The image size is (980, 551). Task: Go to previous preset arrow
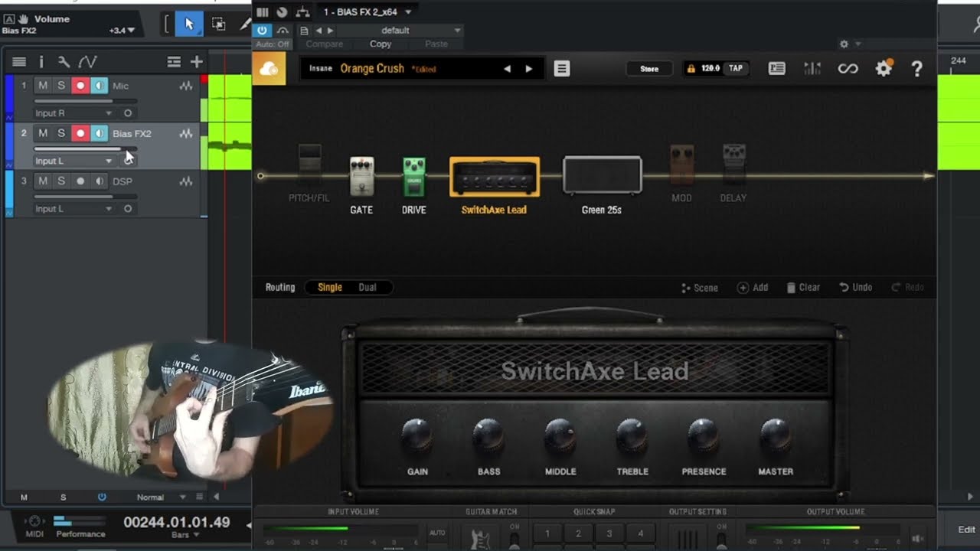tap(507, 69)
